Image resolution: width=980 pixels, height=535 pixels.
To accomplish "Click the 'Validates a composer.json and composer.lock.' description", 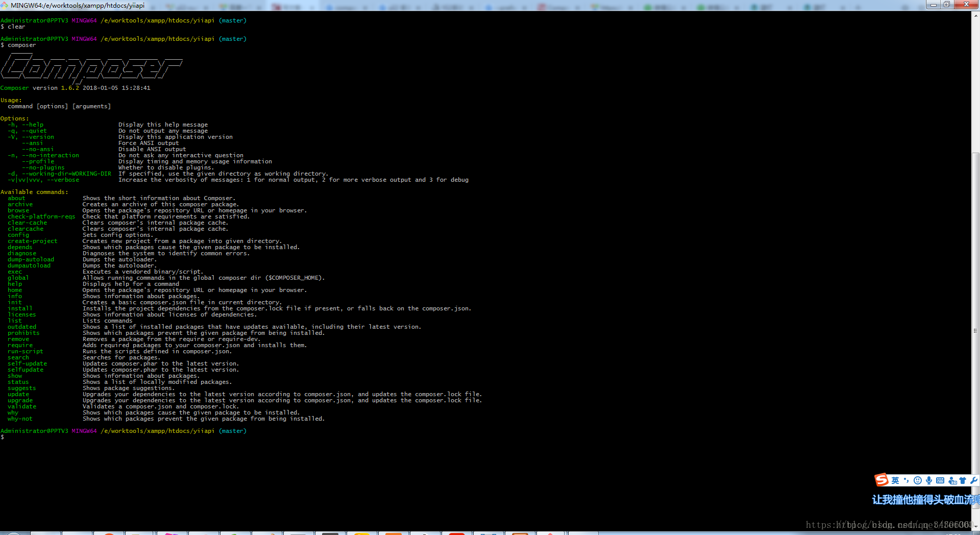I will pyautogui.click(x=161, y=406).
